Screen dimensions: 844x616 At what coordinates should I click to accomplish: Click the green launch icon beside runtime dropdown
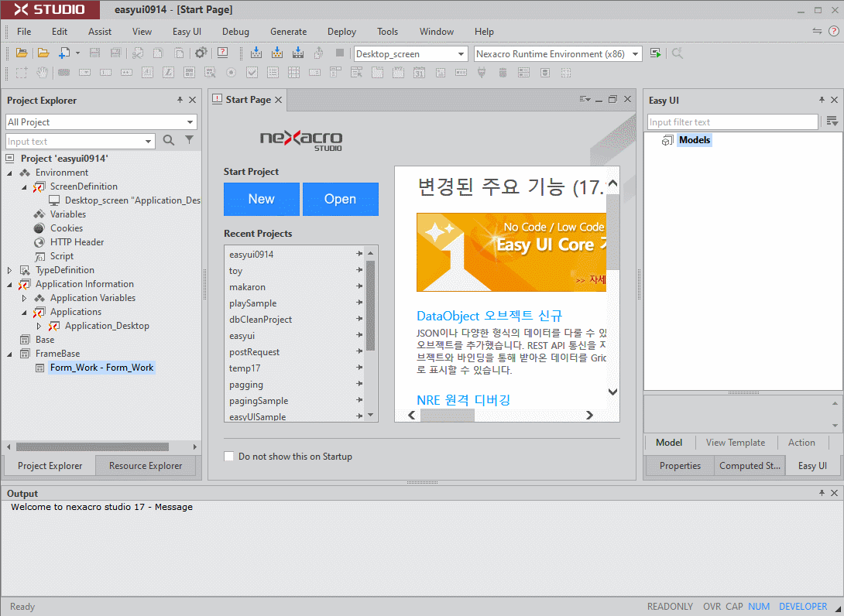coord(655,53)
